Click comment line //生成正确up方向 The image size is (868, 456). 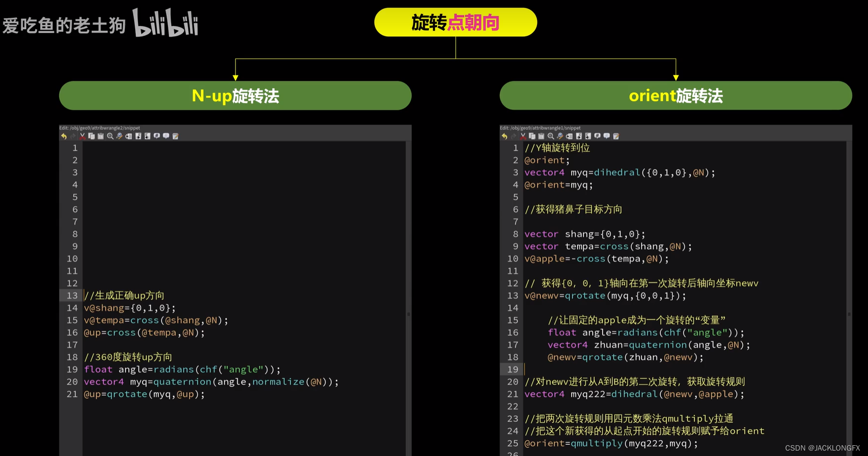(124, 295)
